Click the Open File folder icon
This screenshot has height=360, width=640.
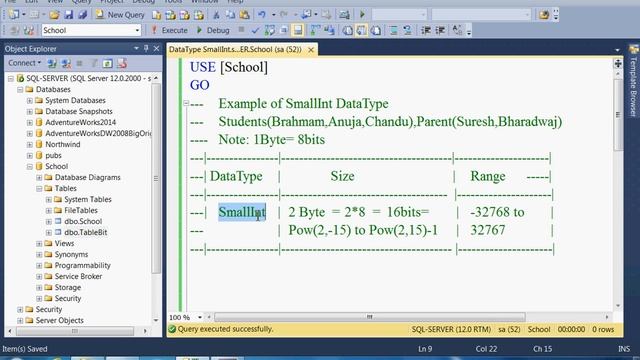54,15
